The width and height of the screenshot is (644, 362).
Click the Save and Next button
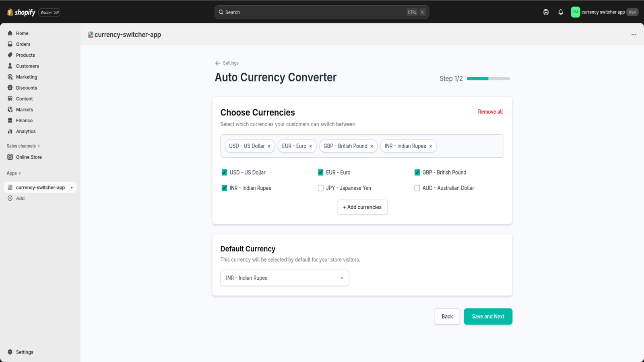pos(488,316)
